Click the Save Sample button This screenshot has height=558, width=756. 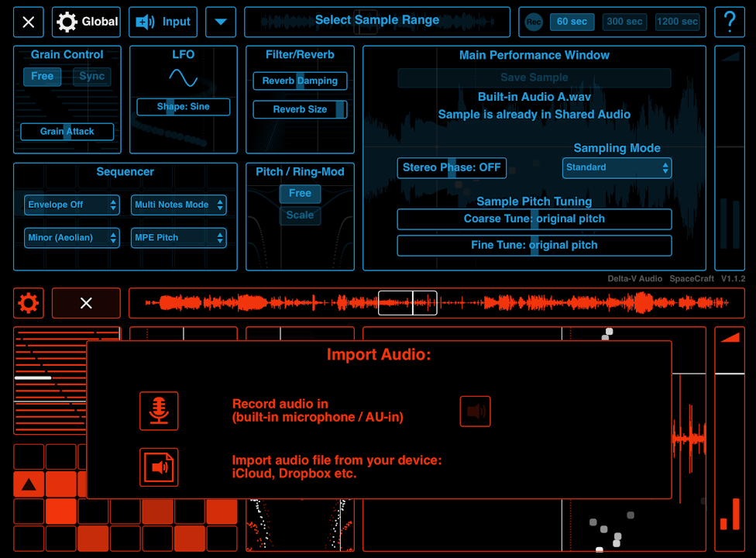[x=534, y=77]
